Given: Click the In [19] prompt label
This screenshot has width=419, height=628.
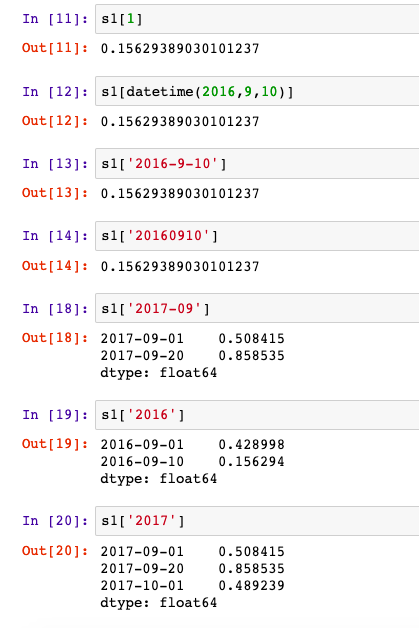Looking at the screenshot, I should point(55,415).
